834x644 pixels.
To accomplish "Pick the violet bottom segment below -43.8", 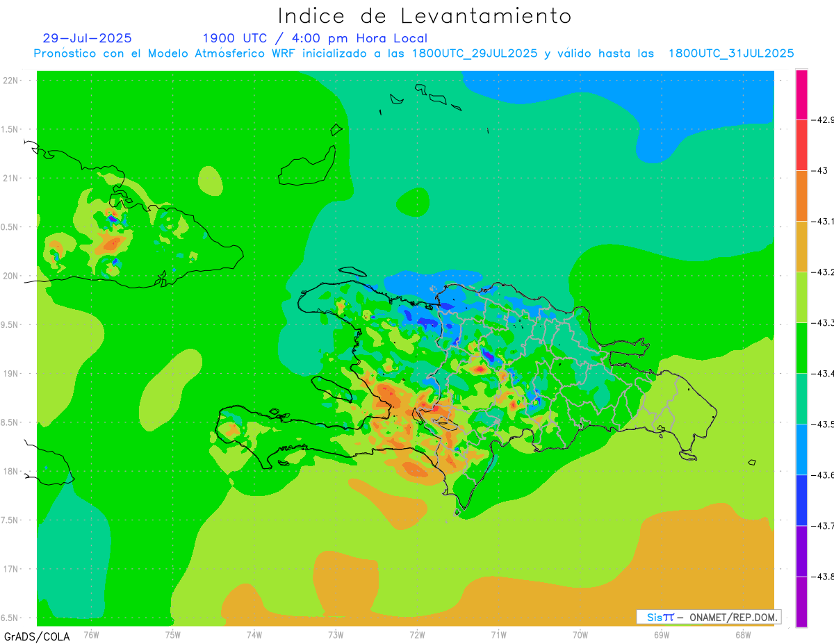I will click(x=801, y=602).
